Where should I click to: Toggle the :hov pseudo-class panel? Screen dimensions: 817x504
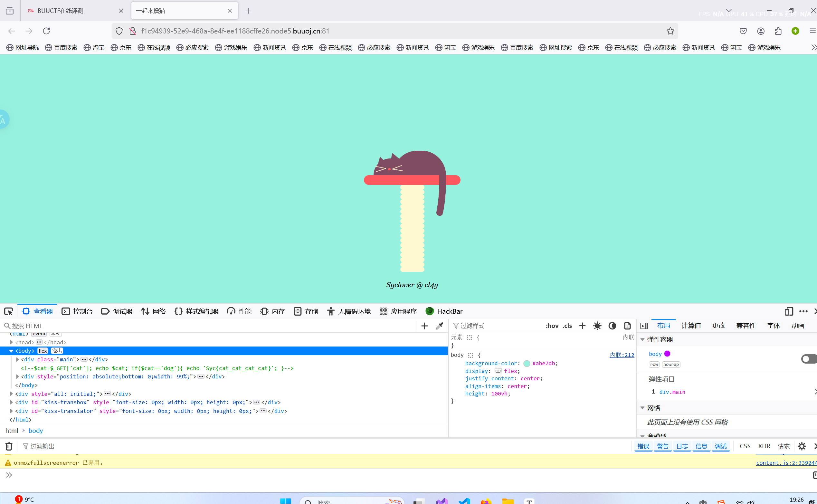click(x=552, y=326)
